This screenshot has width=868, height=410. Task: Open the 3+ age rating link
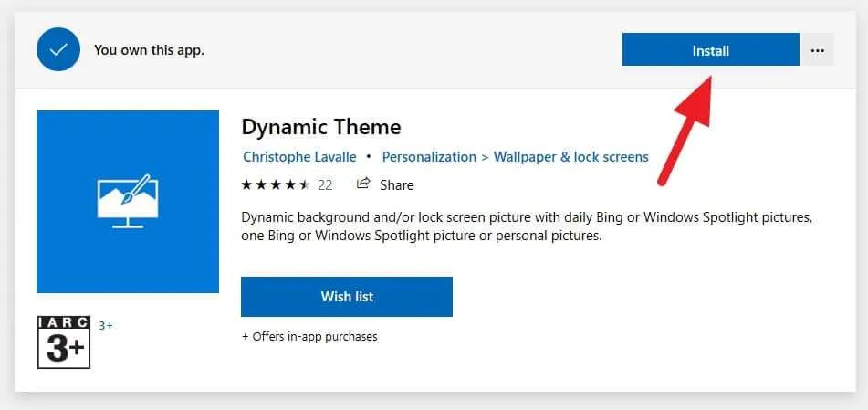click(x=105, y=326)
